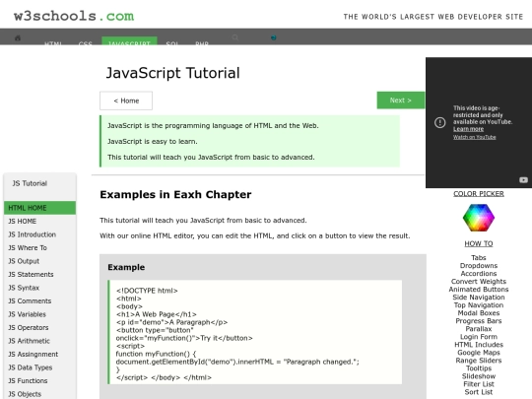Select the SQL tab in navbar
This screenshot has width=532, height=399.
tap(172, 43)
